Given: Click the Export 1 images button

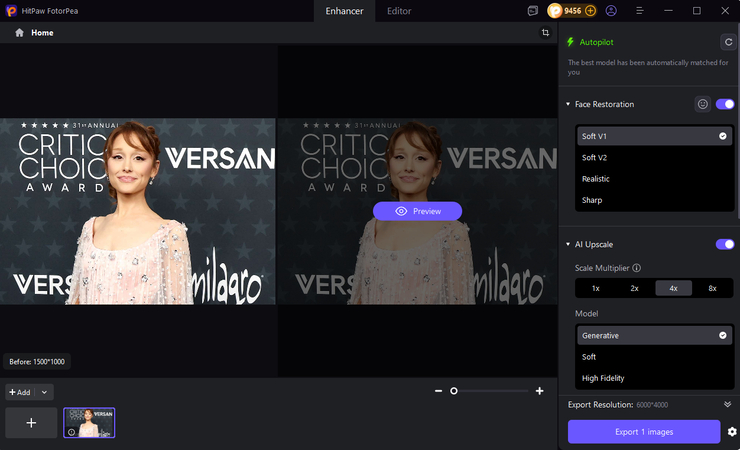Looking at the screenshot, I should click(x=644, y=432).
